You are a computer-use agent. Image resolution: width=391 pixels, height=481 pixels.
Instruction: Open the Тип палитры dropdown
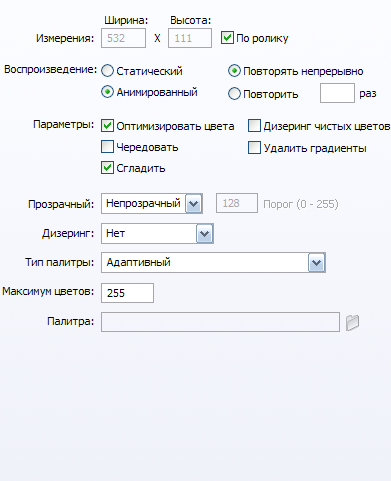tap(316, 263)
